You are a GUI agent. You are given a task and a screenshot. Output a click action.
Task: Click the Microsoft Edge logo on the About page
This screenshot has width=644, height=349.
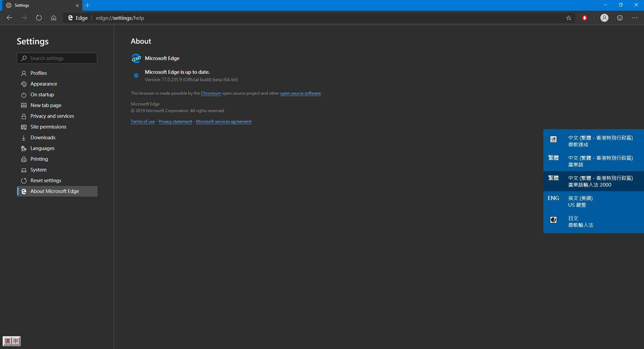click(136, 58)
